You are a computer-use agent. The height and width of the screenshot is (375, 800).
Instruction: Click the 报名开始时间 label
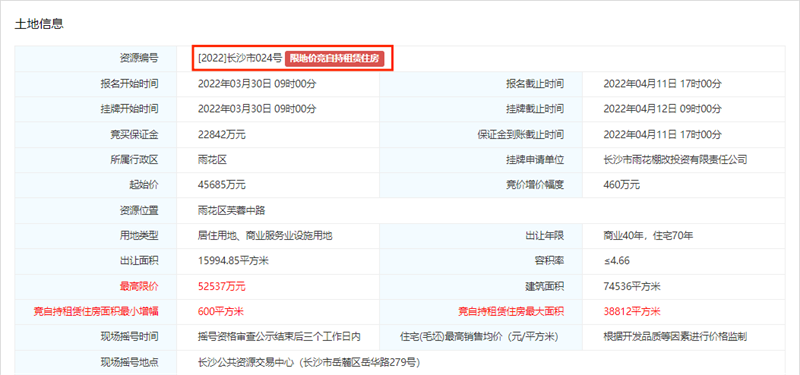[x=130, y=84]
